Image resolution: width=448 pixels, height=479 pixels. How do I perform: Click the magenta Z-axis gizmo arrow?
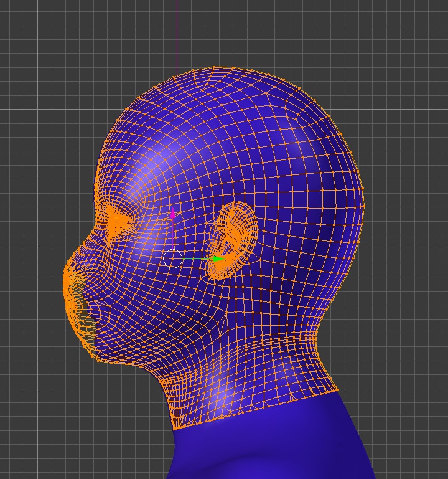tap(173, 213)
